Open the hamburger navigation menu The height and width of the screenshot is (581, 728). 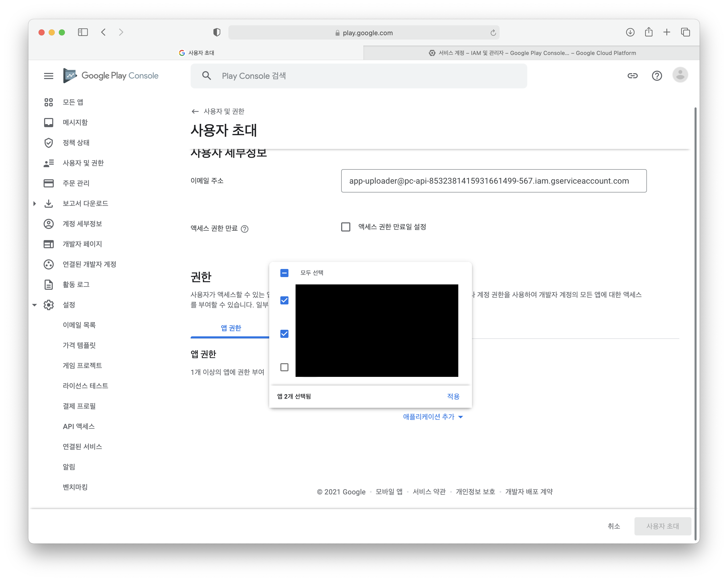49,76
